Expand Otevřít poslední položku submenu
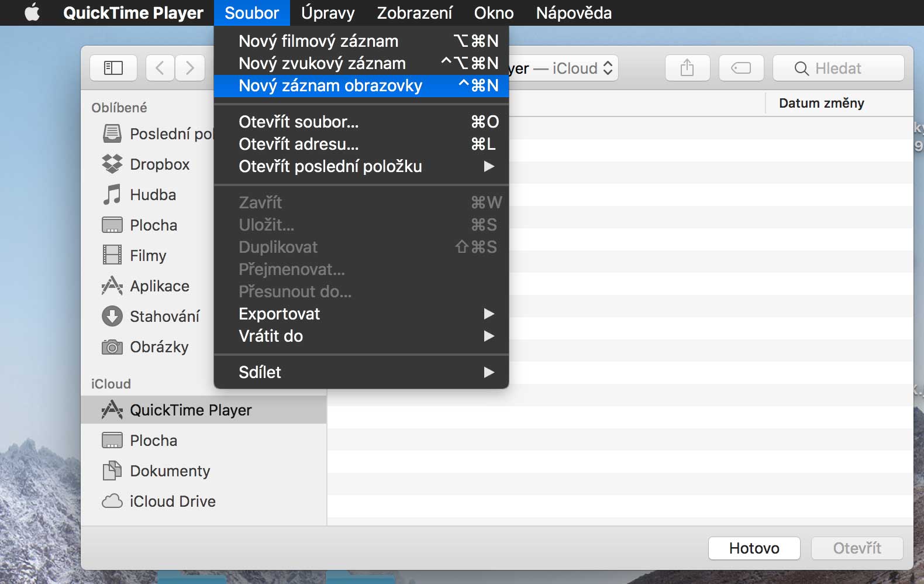 [361, 167]
